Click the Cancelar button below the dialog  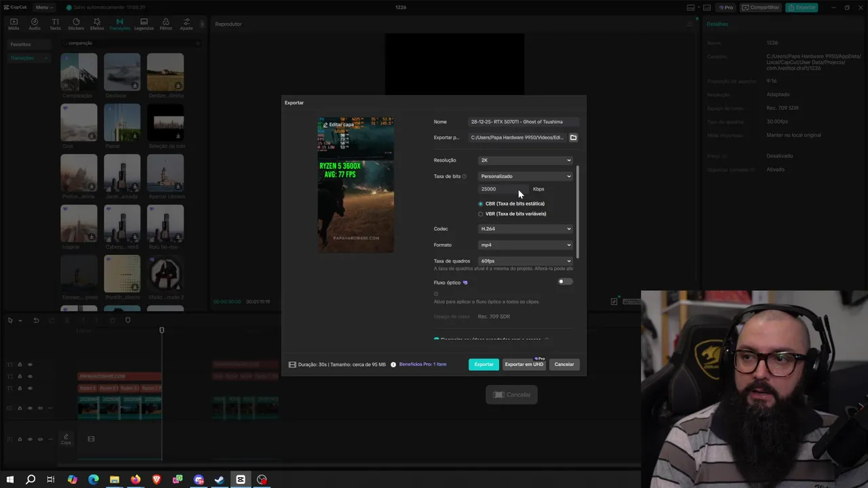click(x=512, y=395)
